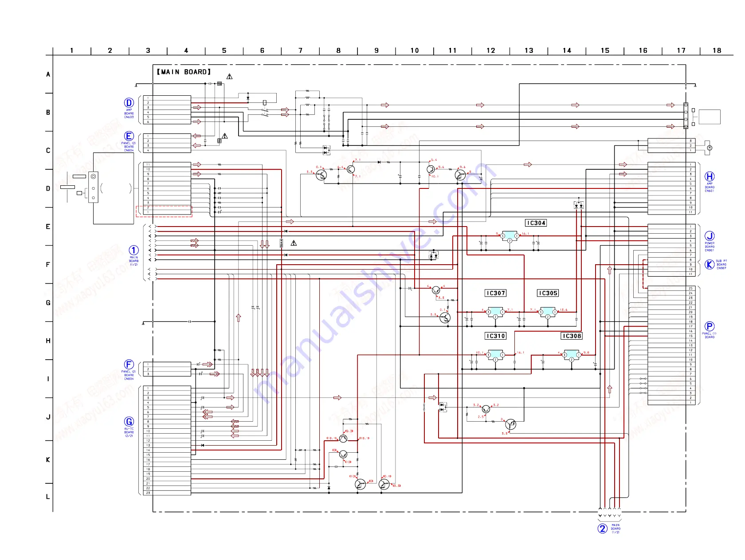Click grid row letter G
The image size is (745, 560).
pyautogui.click(x=48, y=303)
